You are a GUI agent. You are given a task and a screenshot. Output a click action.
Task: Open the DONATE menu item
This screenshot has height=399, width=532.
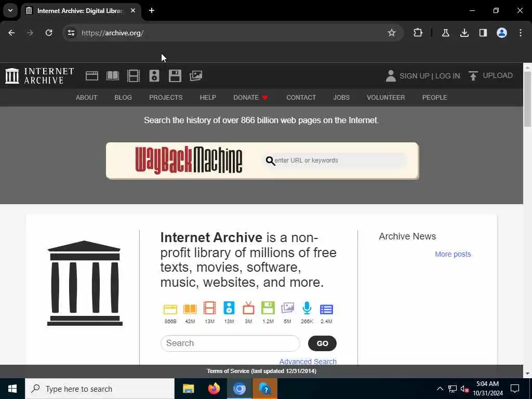[251, 97]
